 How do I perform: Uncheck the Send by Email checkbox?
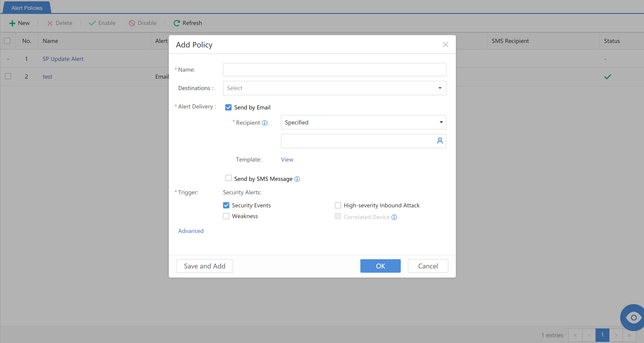pyautogui.click(x=228, y=107)
